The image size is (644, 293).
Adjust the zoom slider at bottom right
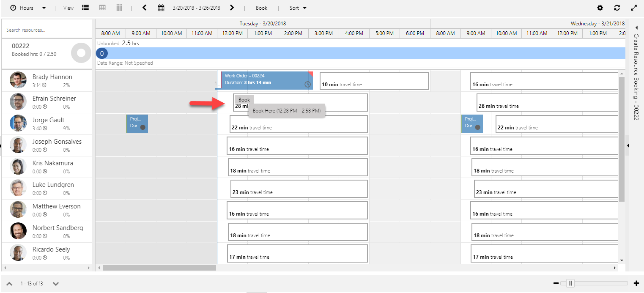[571, 283]
